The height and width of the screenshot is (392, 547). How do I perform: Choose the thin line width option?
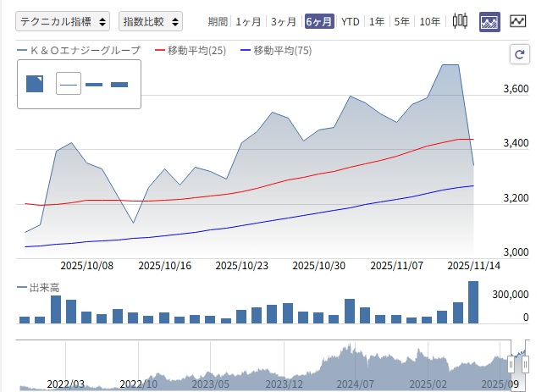[69, 84]
